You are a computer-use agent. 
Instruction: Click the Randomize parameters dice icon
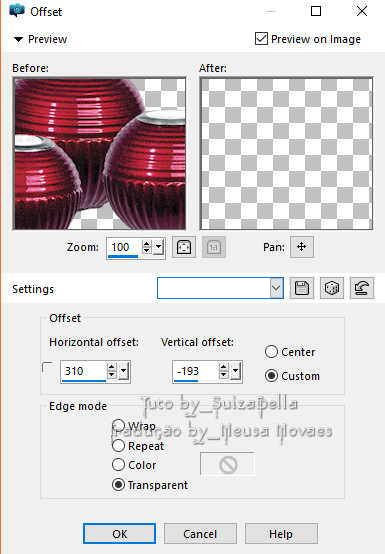[x=332, y=288]
